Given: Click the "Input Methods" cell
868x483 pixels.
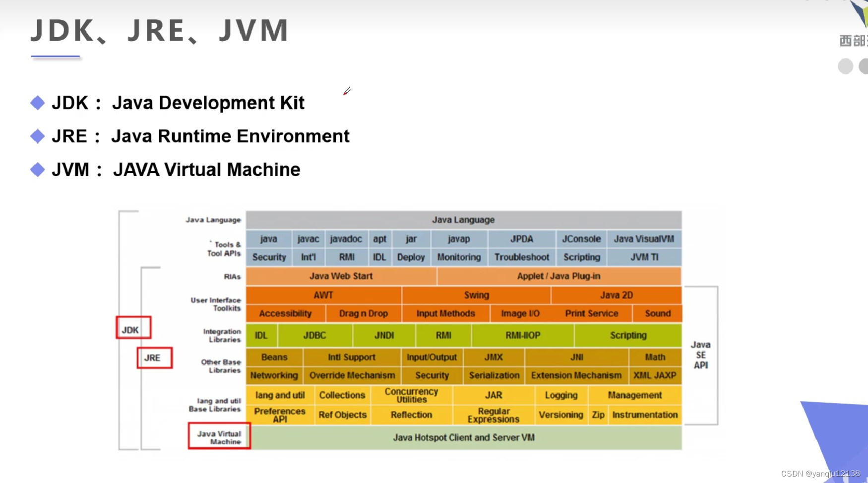Looking at the screenshot, I should pos(446,313).
